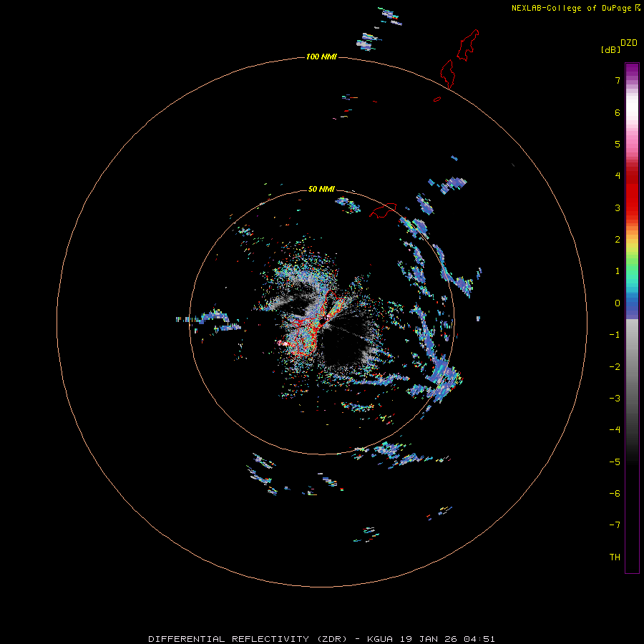The width and height of the screenshot is (644, 644).
Task: Pick the blue color band at 0 dB
Action: click(x=632, y=305)
